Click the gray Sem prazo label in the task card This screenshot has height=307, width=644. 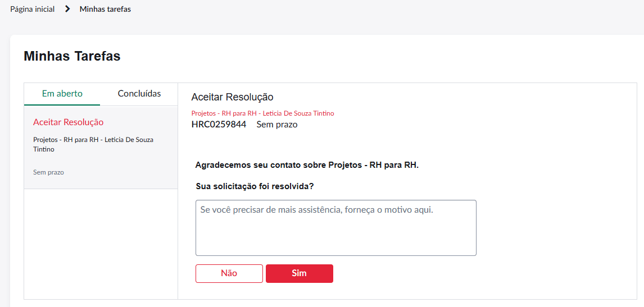pyautogui.click(x=48, y=172)
